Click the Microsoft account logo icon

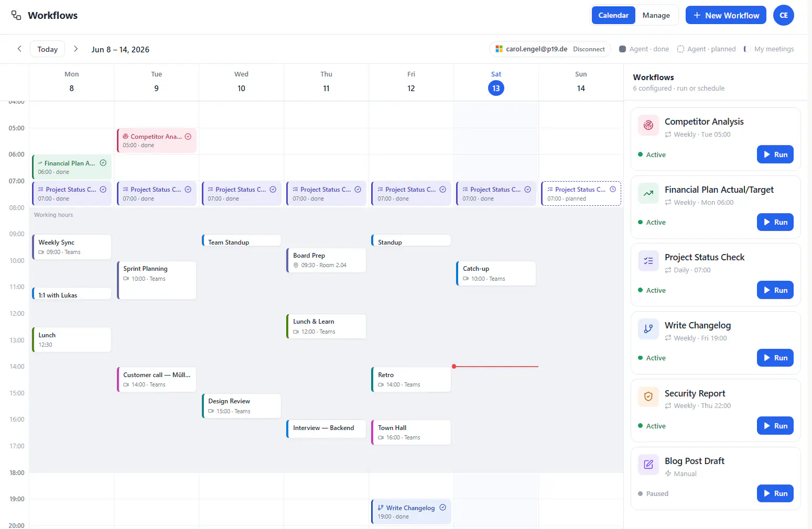tap(499, 49)
